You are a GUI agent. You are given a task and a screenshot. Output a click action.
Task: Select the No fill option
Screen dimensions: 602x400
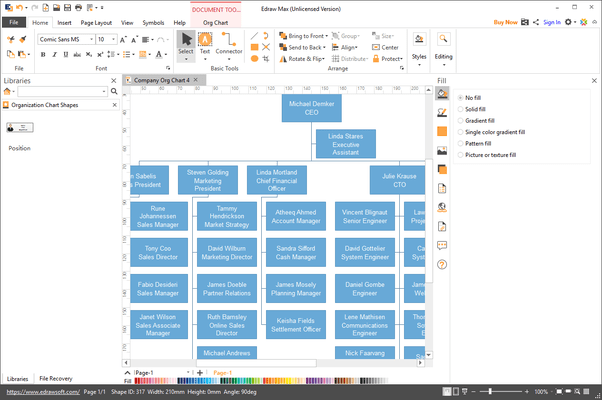pyautogui.click(x=469, y=98)
